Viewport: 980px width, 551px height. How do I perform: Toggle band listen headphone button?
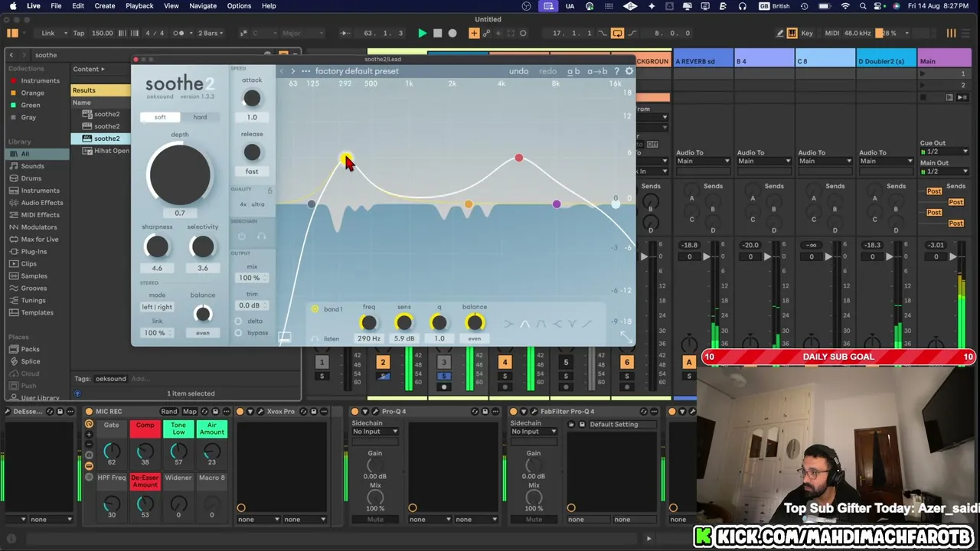[315, 338]
